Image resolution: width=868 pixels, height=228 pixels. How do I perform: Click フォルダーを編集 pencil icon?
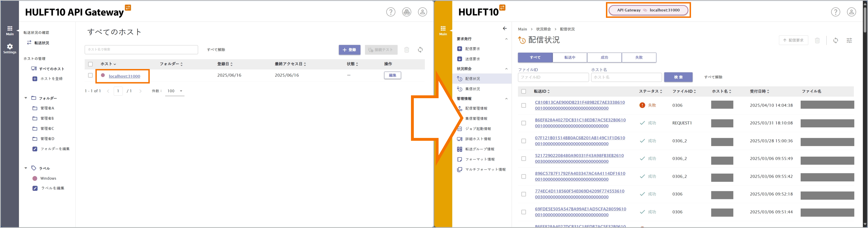(35, 149)
